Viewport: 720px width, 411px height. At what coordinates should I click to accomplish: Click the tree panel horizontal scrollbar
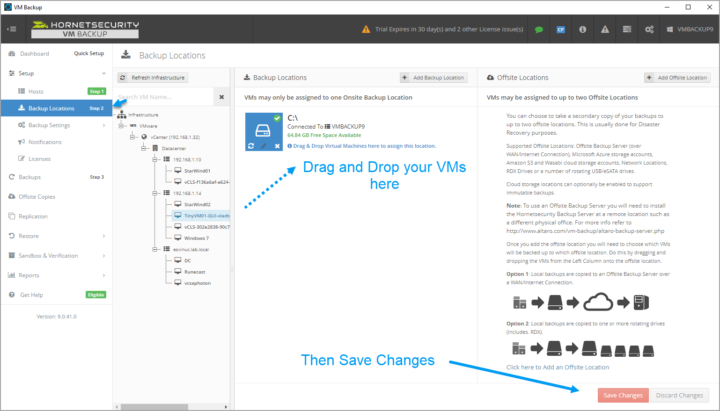[154, 407]
